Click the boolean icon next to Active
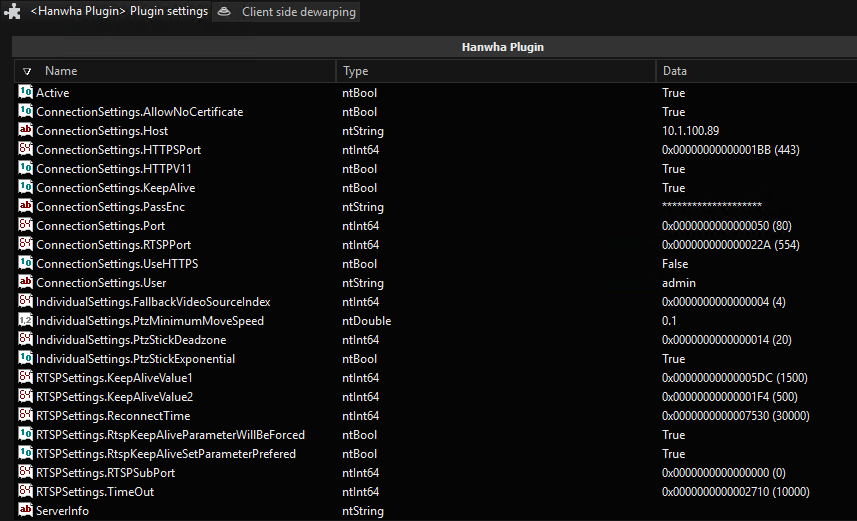Screen dimensions: 857x521 coord(26,92)
